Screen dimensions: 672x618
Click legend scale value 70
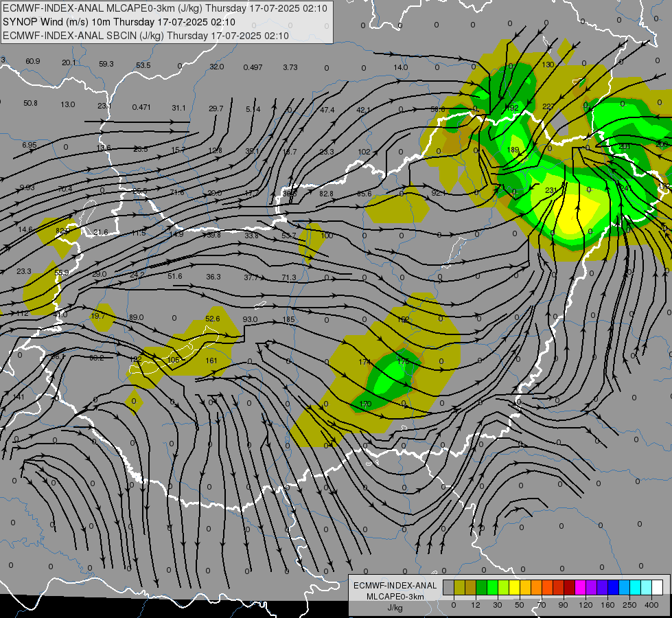[x=542, y=605]
